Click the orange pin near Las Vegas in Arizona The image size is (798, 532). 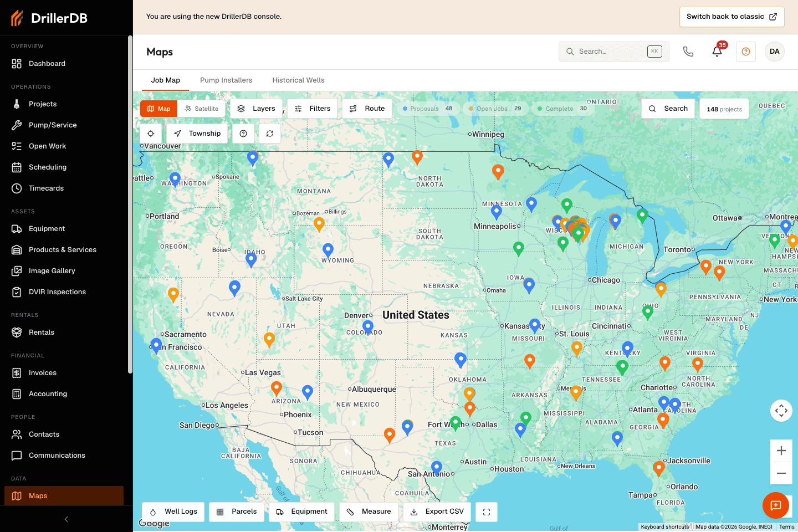pyautogui.click(x=277, y=389)
